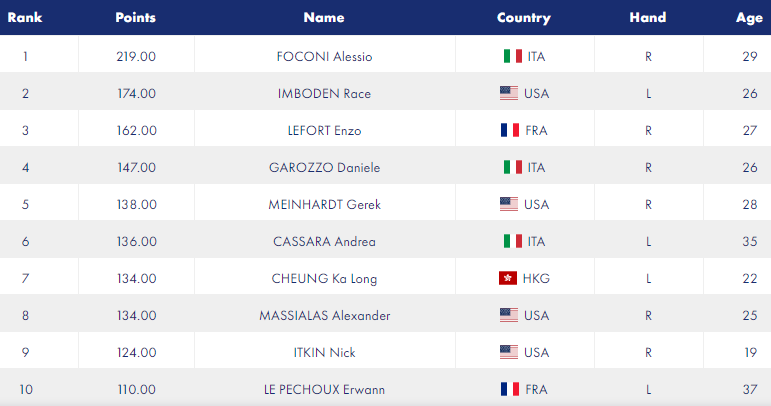Click the Hong Kong flag for CHEUNG Ka Long
This screenshot has height=406, width=771.
click(x=508, y=278)
